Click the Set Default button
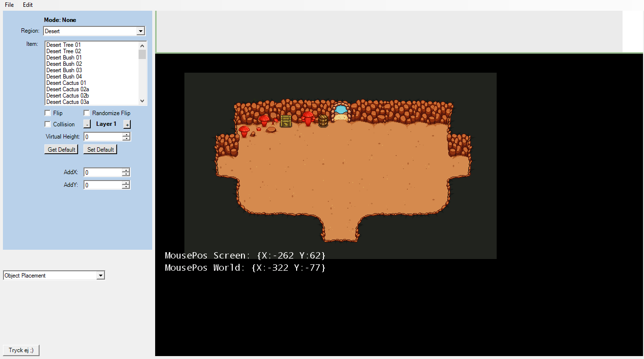The width and height of the screenshot is (644, 359). point(101,150)
